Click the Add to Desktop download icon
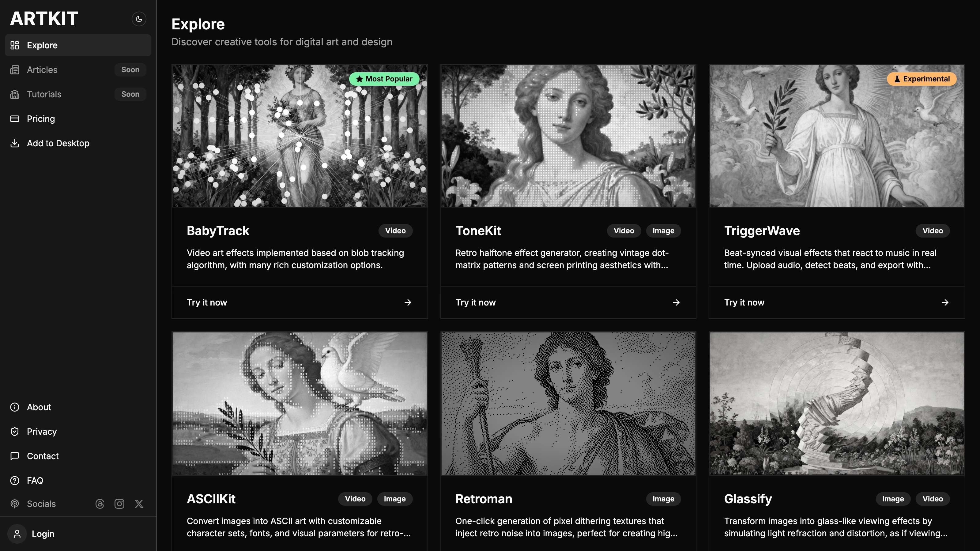This screenshot has height=551, width=980. click(x=14, y=143)
